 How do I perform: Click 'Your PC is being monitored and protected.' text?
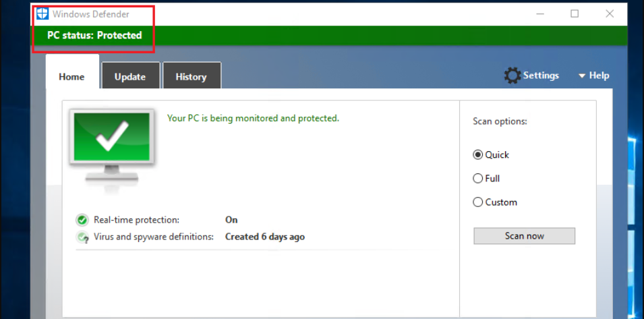tap(254, 118)
